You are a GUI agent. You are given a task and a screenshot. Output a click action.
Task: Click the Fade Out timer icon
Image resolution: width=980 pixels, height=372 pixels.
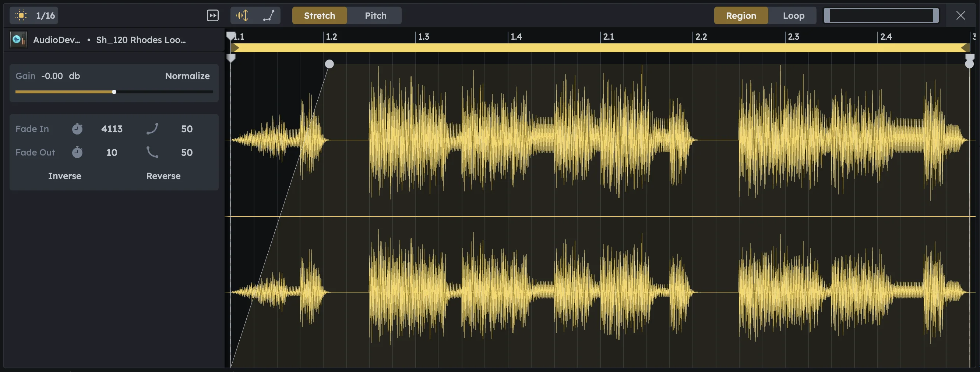coord(77,153)
